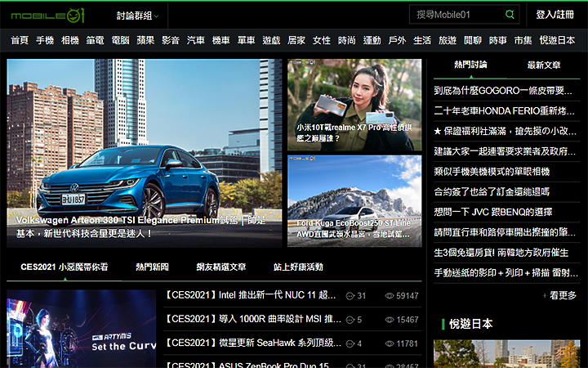
Task: Open the 討論群組 dropdown
Action: click(x=138, y=16)
